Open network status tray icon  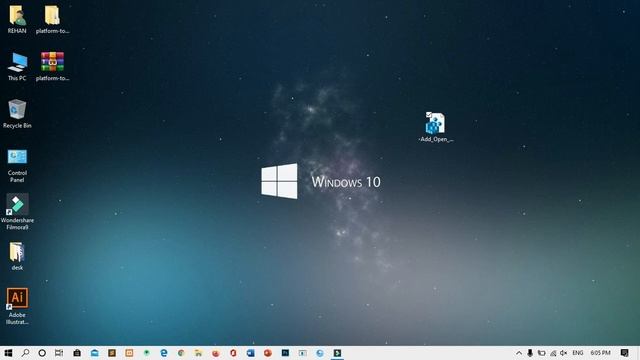553,353
